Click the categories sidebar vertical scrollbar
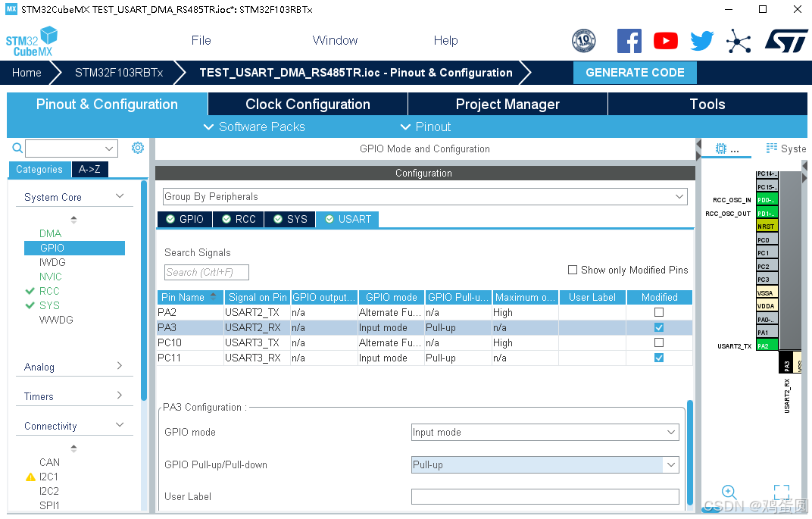Screen dimensions: 812x519 click(x=144, y=290)
